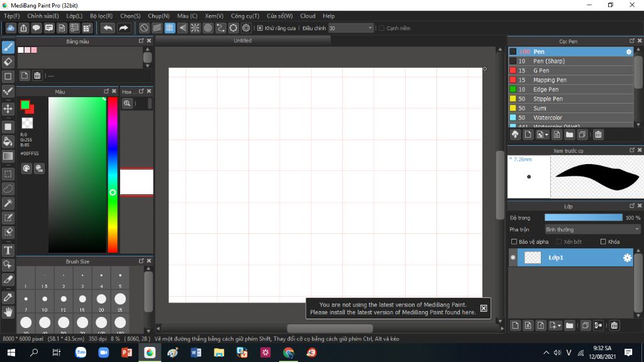Click the horizontal canvas scrollbar

330,328
